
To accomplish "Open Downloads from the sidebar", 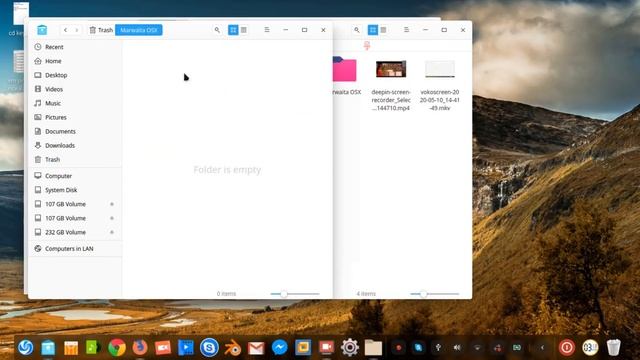I will tap(75, 145).
